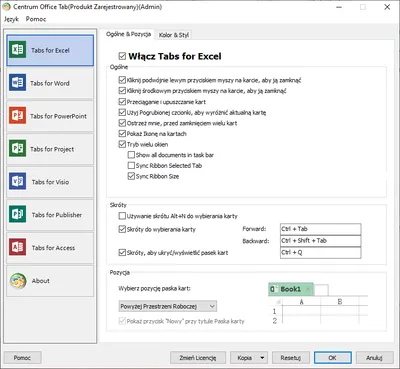Toggle shortcut to hide/show tab bar

coord(122,253)
